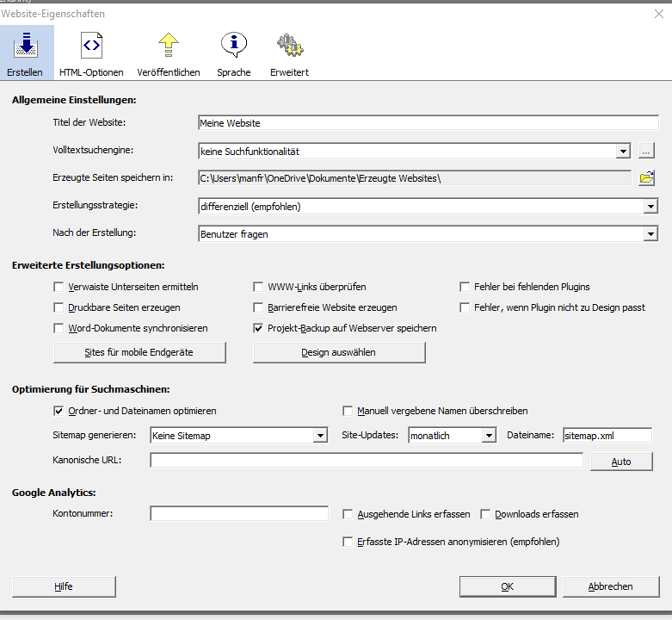Browse folder for Erzeugte Seiten path

646,178
